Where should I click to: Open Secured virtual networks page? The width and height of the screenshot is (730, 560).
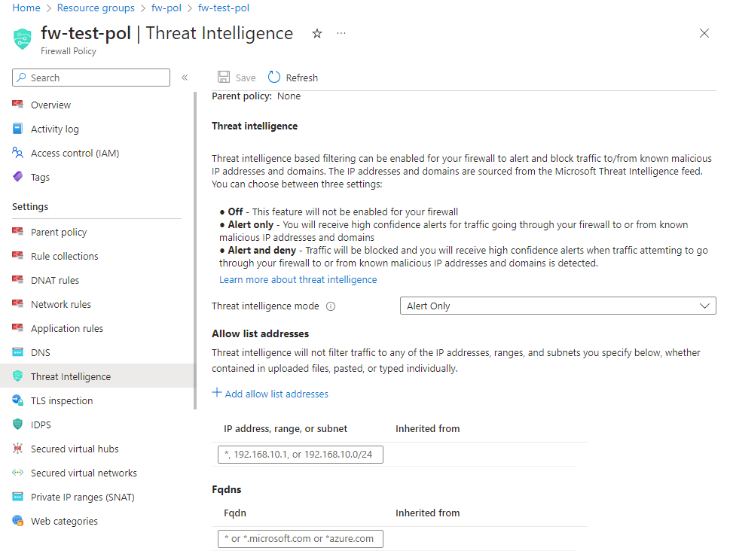pos(84,473)
